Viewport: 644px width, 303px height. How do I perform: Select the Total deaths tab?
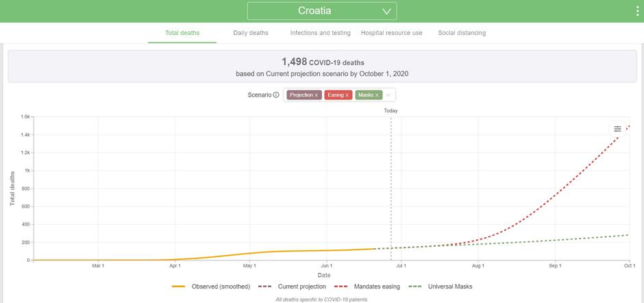(x=182, y=33)
